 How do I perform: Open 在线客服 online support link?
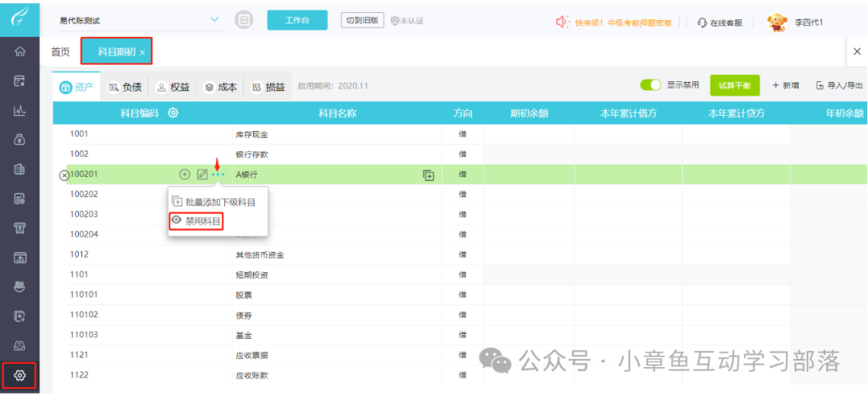[x=719, y=22]
